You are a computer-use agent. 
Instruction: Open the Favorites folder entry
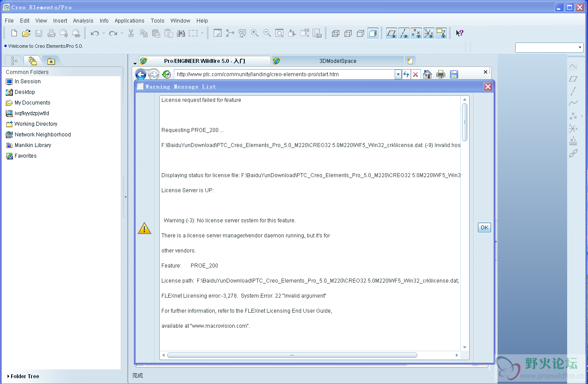21,156
